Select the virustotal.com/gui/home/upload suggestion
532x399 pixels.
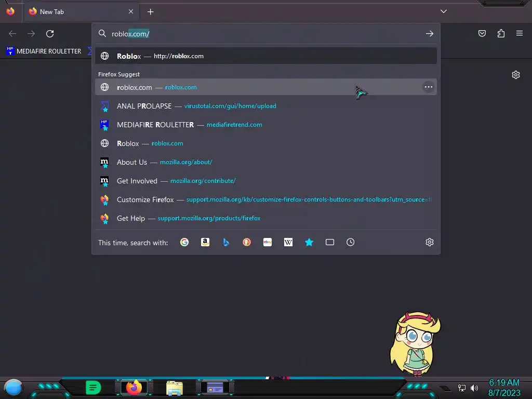(266, 106)
